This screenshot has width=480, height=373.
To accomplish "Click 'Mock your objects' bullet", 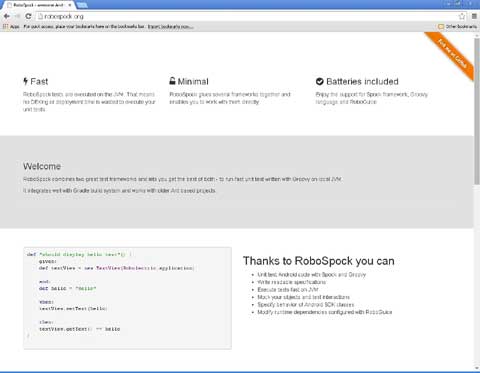I will [303, 297].
